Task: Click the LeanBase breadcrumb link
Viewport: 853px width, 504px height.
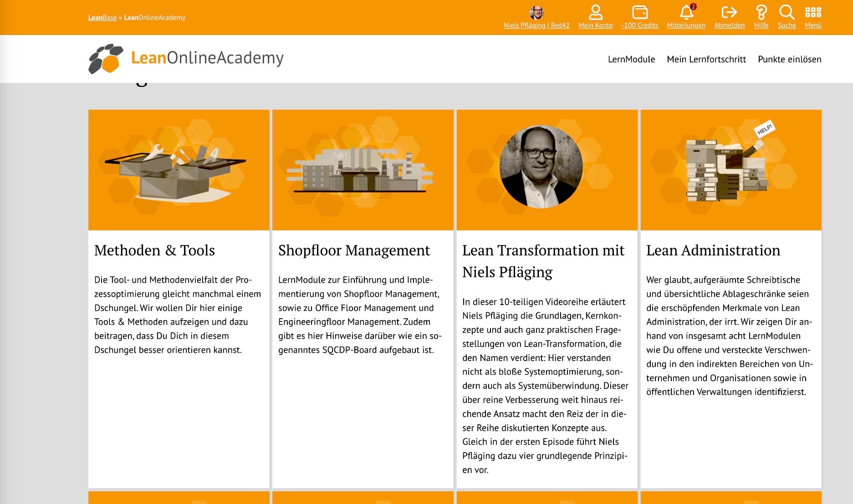Action: [102, 18]
